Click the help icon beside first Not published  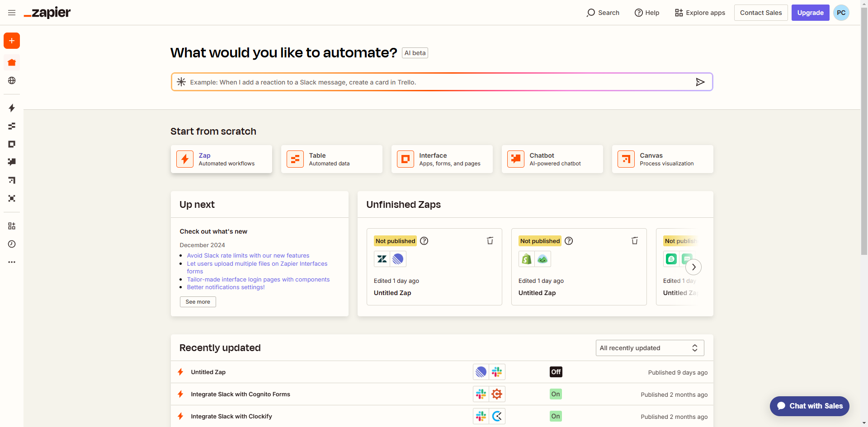click(x=424, y=241)
